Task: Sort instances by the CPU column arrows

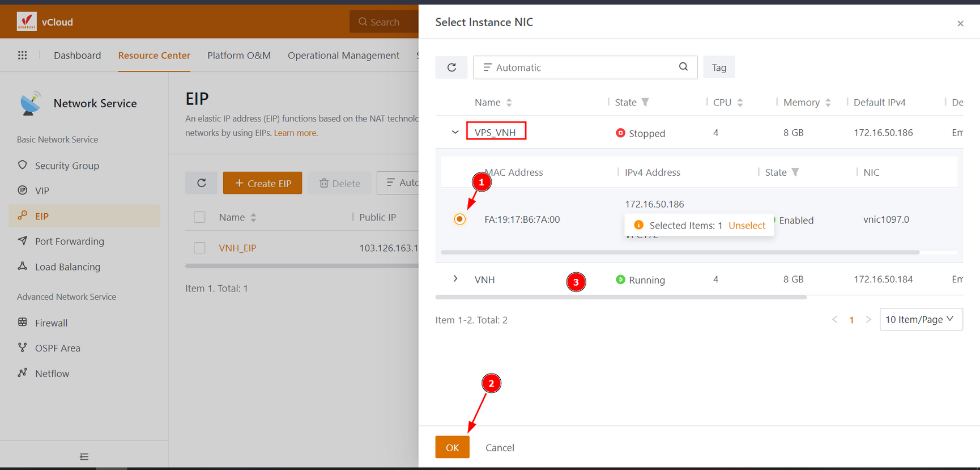Action: (x=740, y=103)
